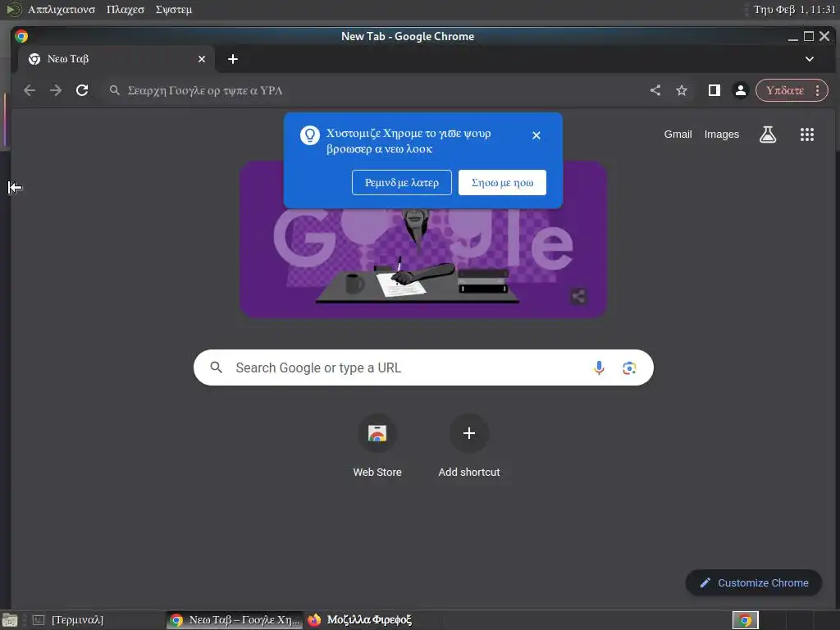Share this page via share icon
The height and width of the screenshot is (630, 840).
(x=655, y=90)
